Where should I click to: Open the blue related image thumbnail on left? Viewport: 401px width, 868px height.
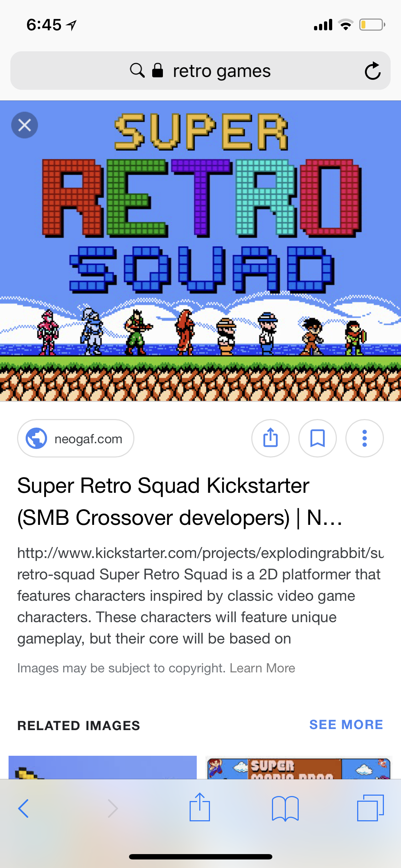[103, 768]
